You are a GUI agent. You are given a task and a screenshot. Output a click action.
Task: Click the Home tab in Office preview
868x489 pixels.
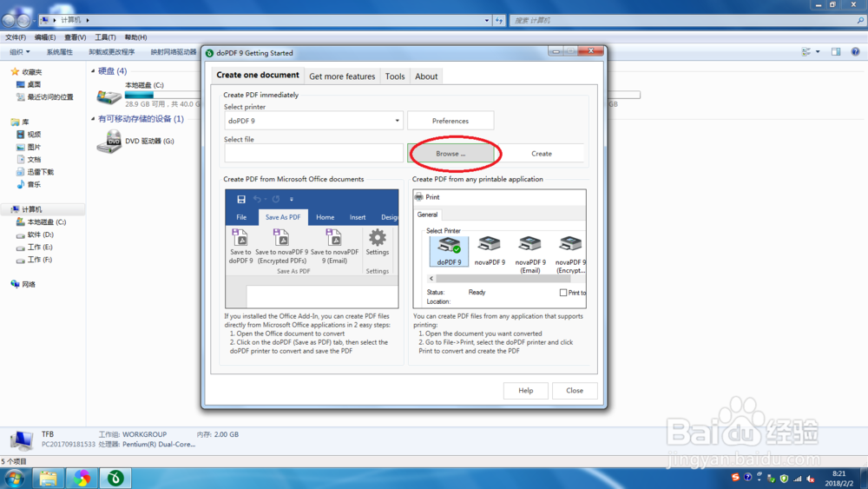click(325, 217)
